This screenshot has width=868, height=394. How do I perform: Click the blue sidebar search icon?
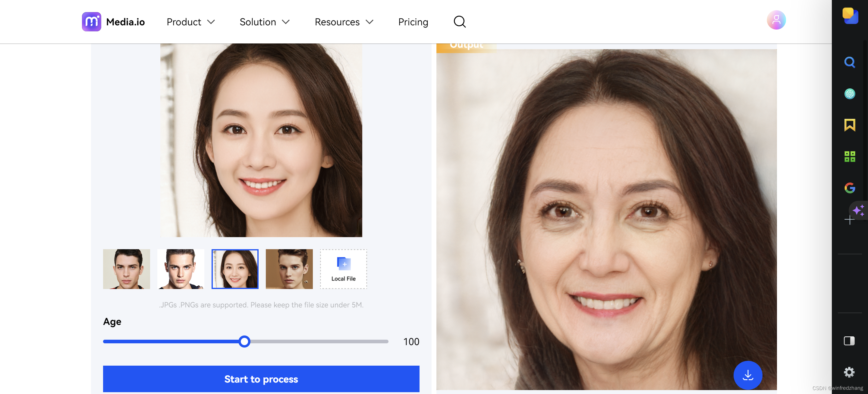click(x=850, y=62)
